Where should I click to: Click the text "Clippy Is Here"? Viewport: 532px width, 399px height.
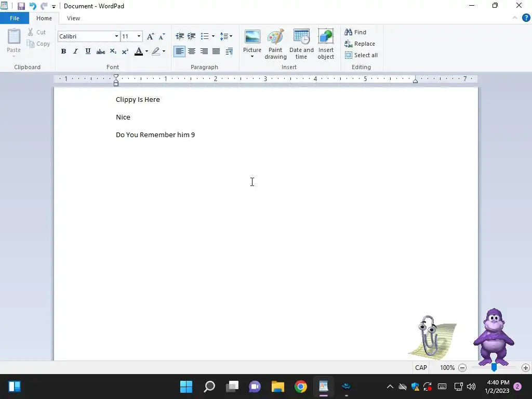[138, 99]
